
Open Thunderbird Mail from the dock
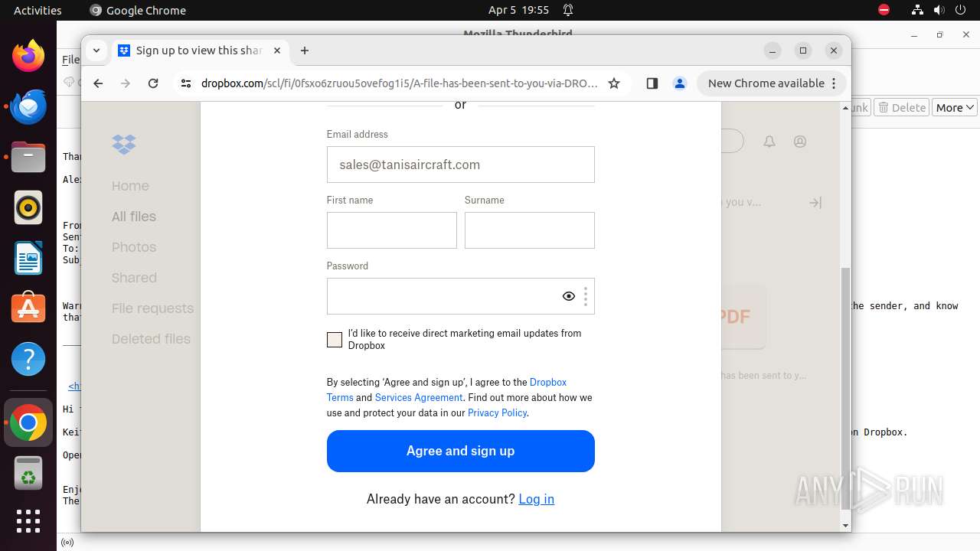[28, 106]
